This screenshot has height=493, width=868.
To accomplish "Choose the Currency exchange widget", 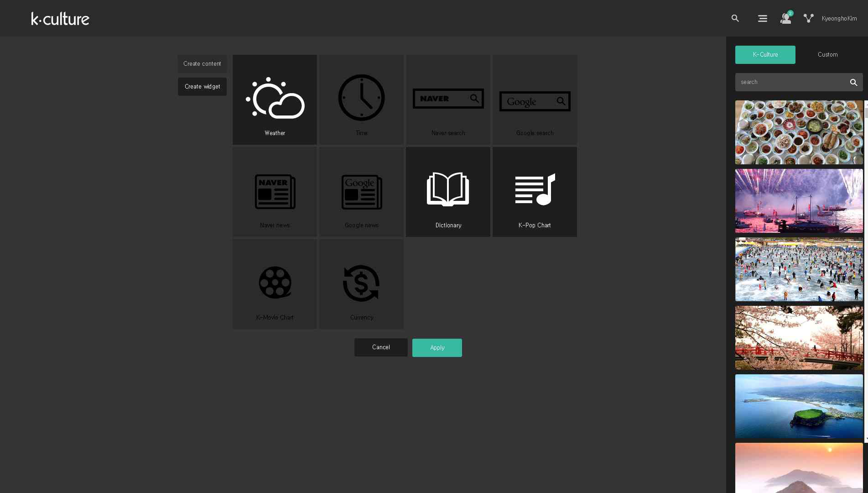I will [x=361, y=284].
